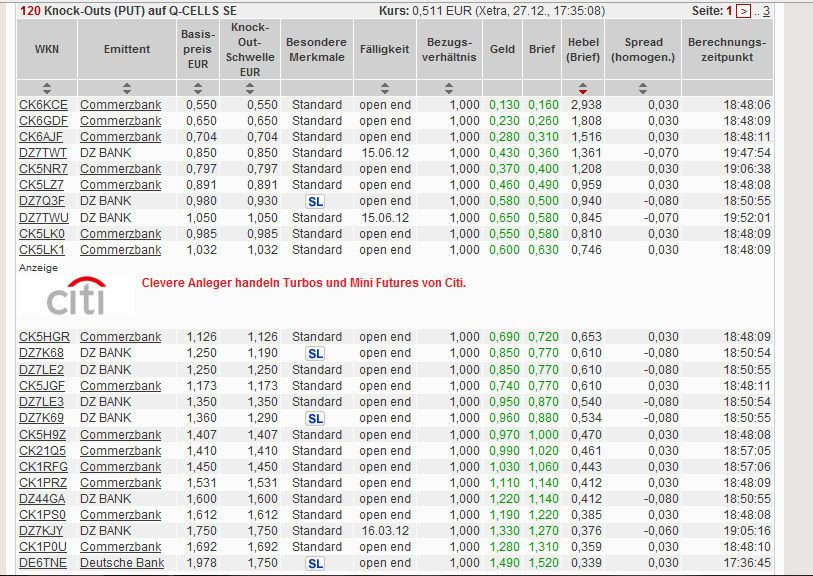
Task: Open WKN DZ7LE3 details
Action: point(41,402)
